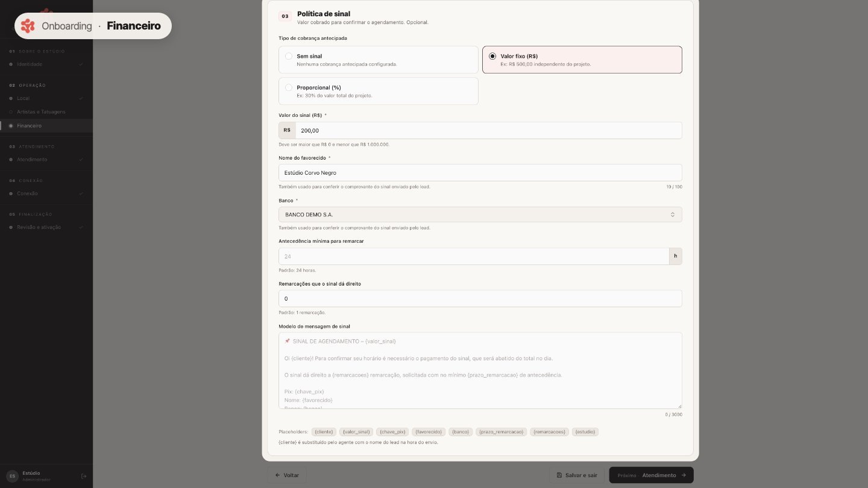Viewport: 868px width, 488px height.
Task: Open the Atendimento step in the sidebar list
Action: pos(46,160)
